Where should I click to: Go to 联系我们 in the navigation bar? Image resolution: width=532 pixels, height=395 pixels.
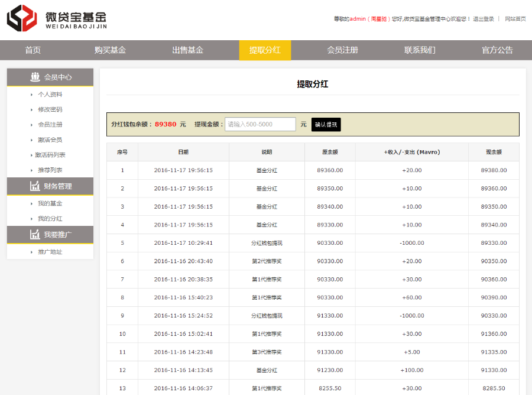pyautogui.click(x=420, y=50)
